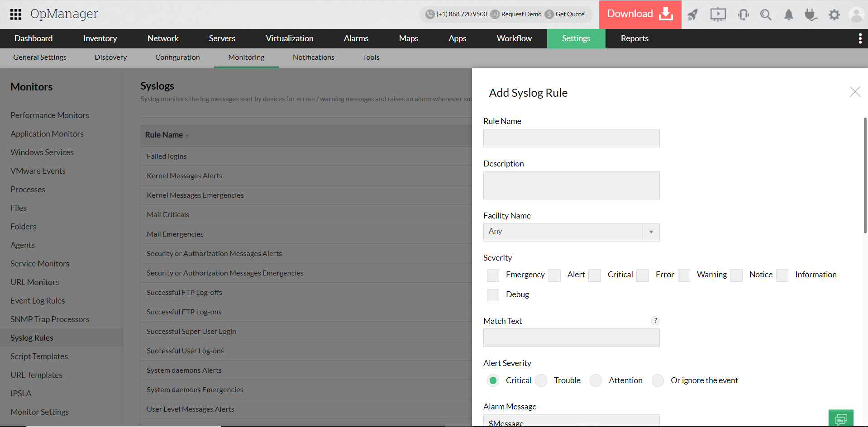Open the Failed logins rule
The height and width of the screenshot is (427, 868).
pos(167,157)
